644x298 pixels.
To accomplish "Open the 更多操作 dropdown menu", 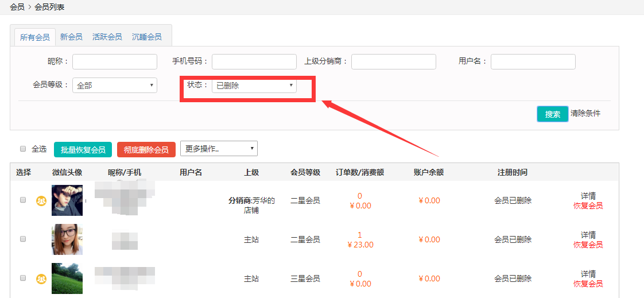I will click(219, 149).
